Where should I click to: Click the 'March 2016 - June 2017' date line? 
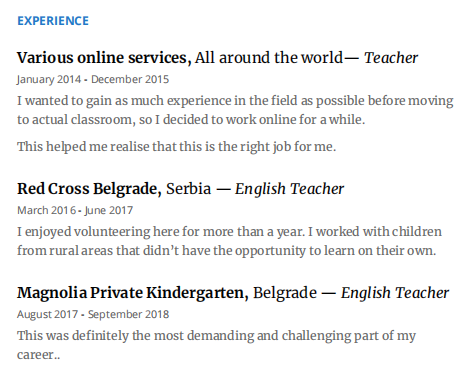(x=75, y=210)
